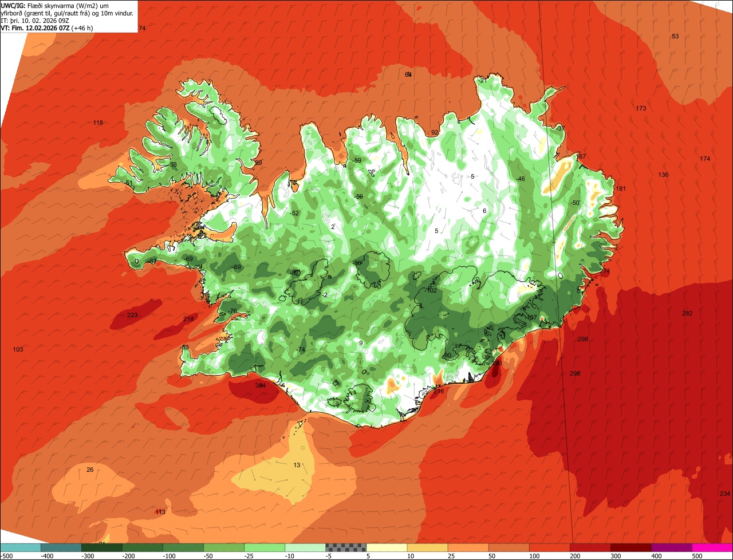Click the 181 value at the east coast

coord(620,188)
